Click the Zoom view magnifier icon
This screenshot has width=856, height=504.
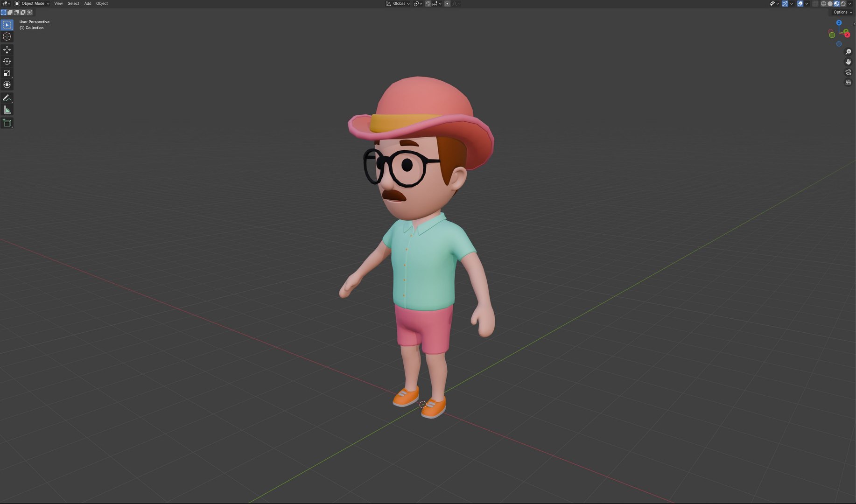[x=848, y=52]
